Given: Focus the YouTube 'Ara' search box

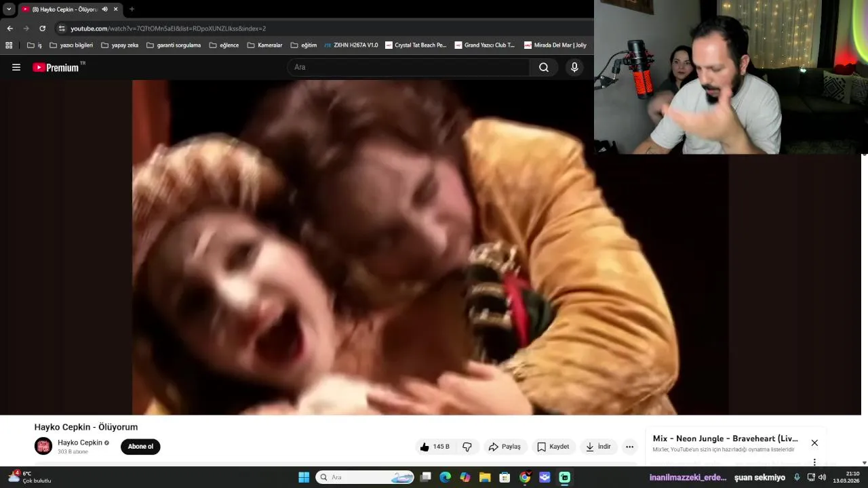Looking at the screenshot, I should [409, 67].
